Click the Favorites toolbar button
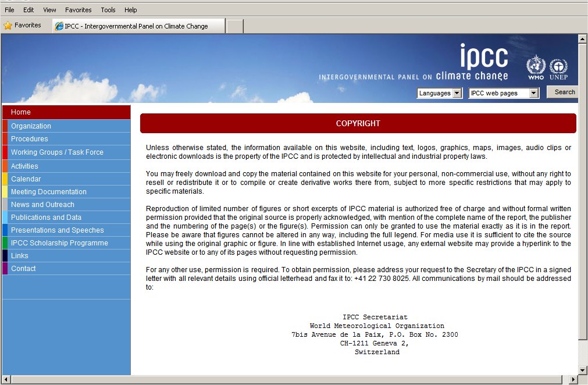 click(23, 26)
